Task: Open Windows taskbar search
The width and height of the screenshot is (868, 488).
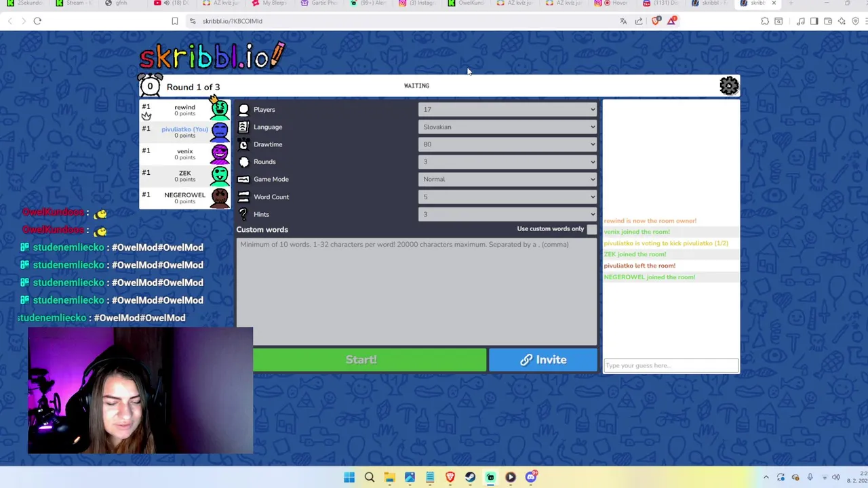Action: (370, 477)
